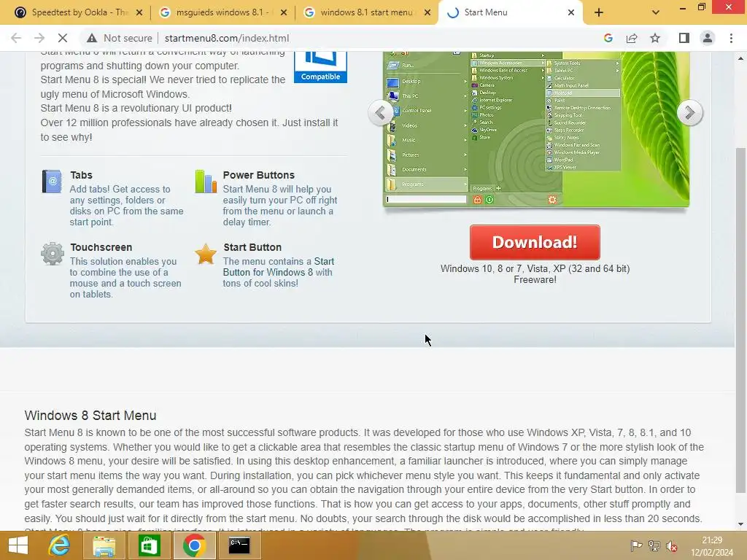
Task: Click the Tabs book icon
Action: click(x=52, y=182)
